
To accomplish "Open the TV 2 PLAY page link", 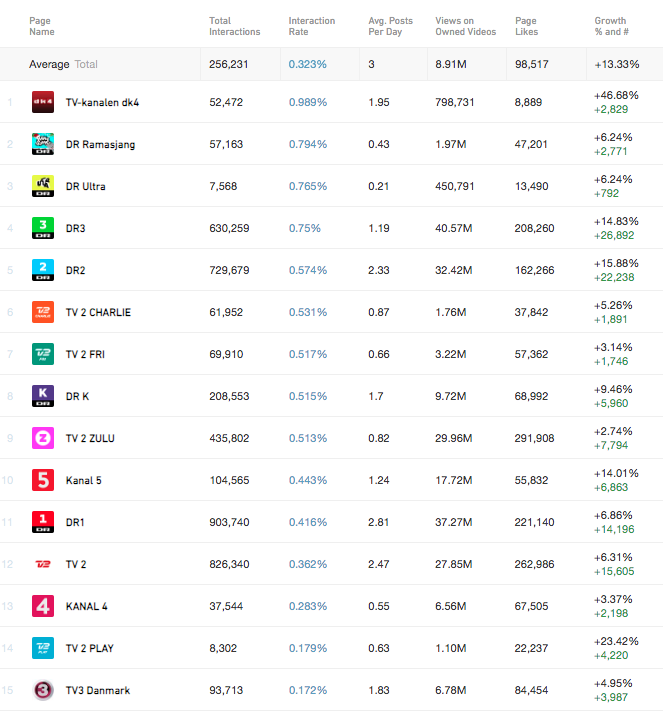I will 90,648.
